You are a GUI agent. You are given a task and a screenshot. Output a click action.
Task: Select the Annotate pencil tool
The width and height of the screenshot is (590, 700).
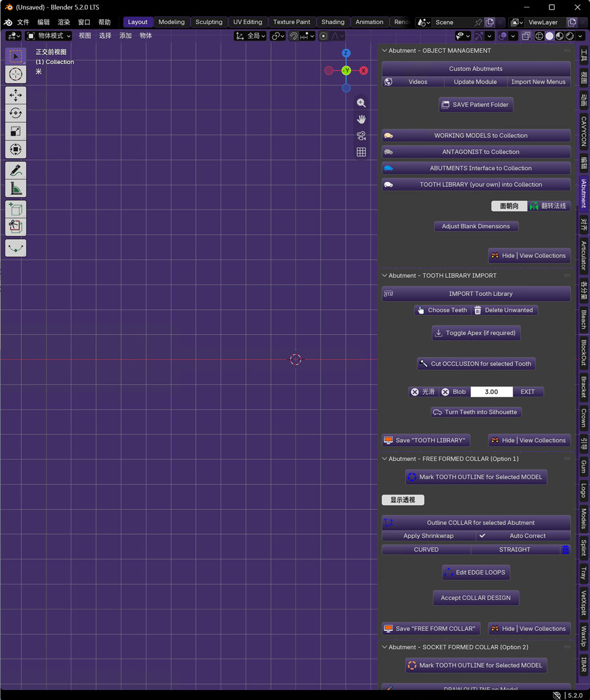(x=15, y=170)
